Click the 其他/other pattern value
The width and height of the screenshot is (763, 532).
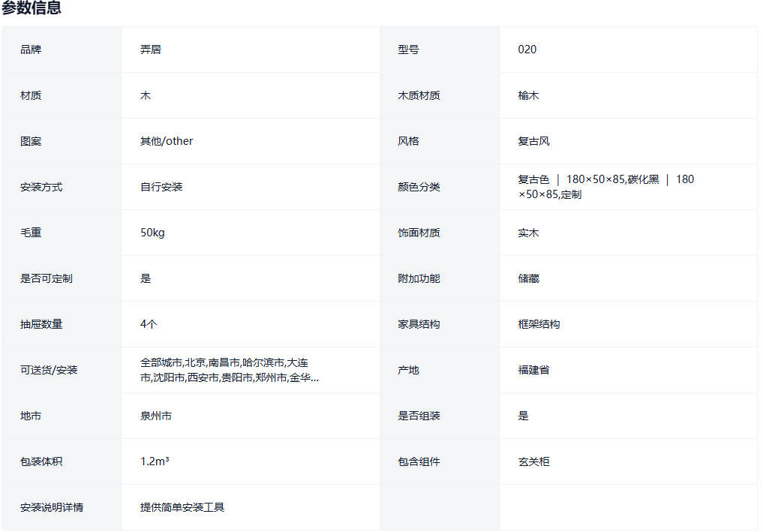pos(167,141)
